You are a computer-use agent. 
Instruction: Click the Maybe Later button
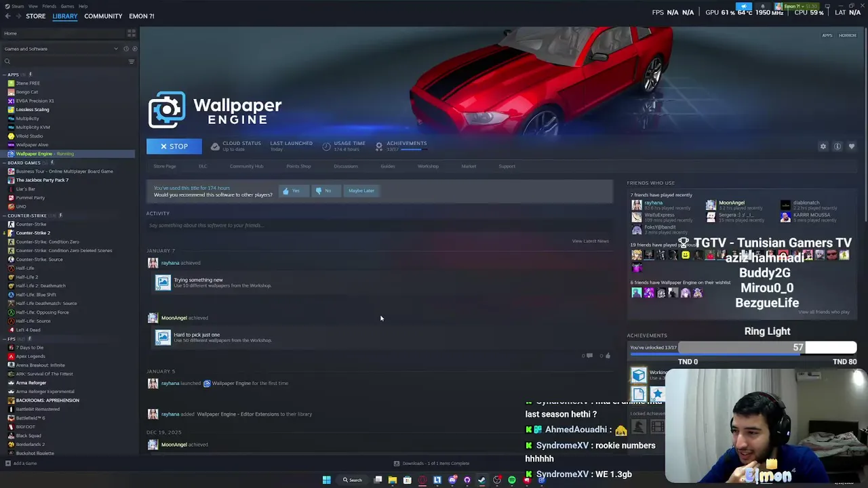click(361, 191)
